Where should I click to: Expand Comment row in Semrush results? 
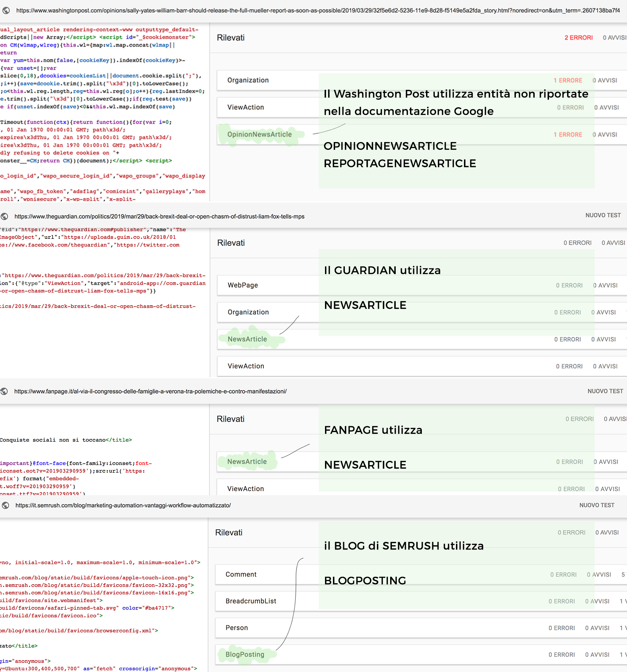[421, 575]
